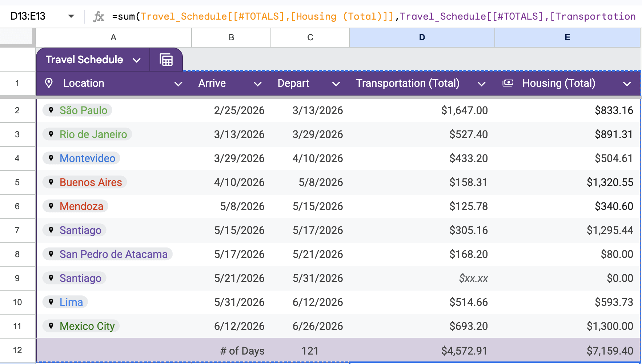Click the Housing column money icon
This screenshot has height=364, width=642.
coord(508,83)
